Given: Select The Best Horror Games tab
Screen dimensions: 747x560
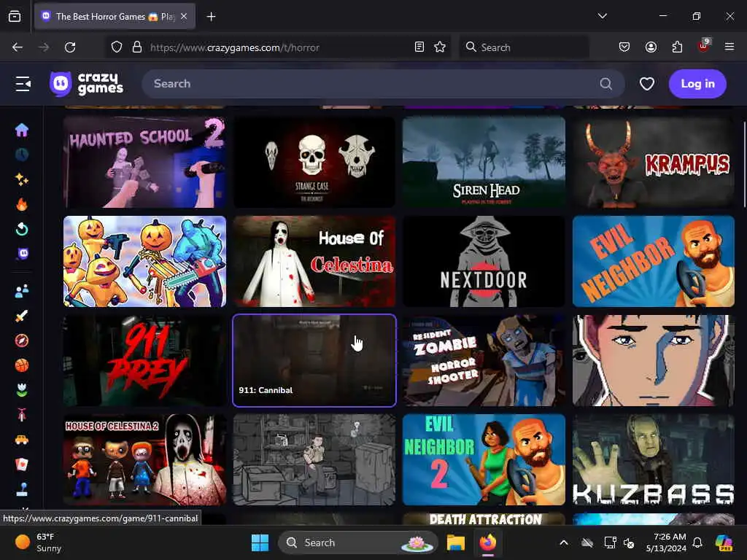Looking at the screenshot, I should tap(115, 17).
